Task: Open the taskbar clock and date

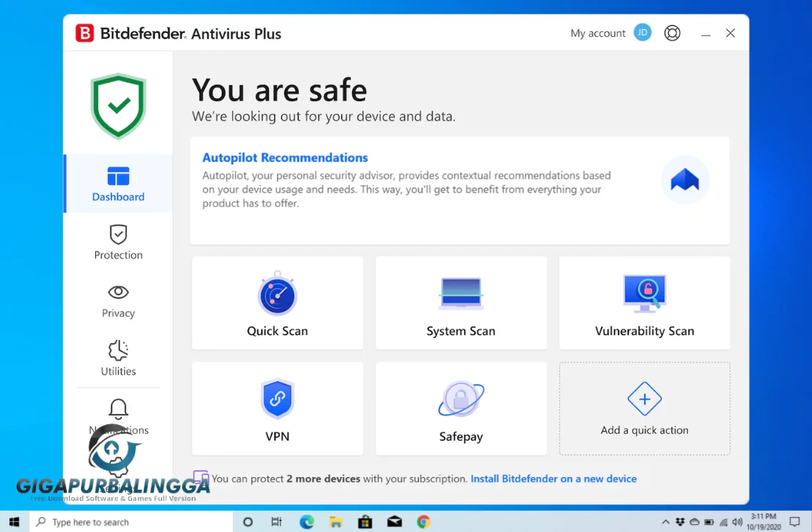Action: tap(763, 522)
